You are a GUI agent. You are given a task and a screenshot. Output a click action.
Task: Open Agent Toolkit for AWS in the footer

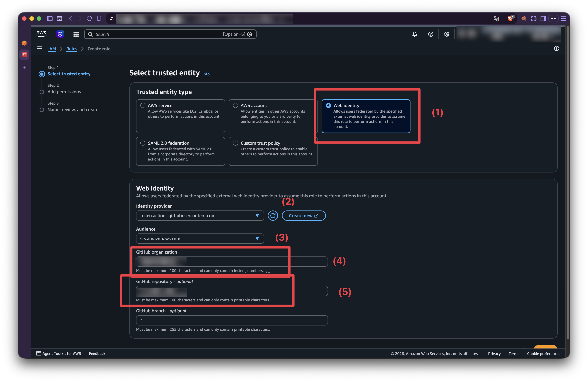click(x=58, y=353)
